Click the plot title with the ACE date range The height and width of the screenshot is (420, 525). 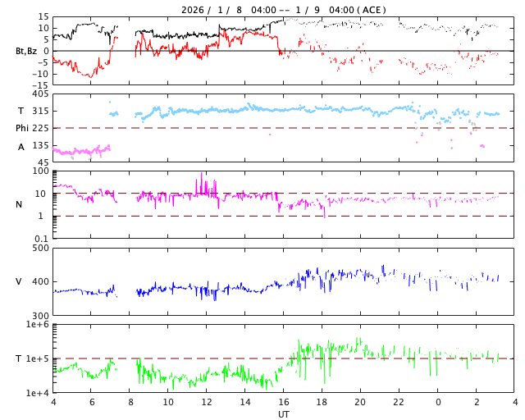(x=284, y=10)
